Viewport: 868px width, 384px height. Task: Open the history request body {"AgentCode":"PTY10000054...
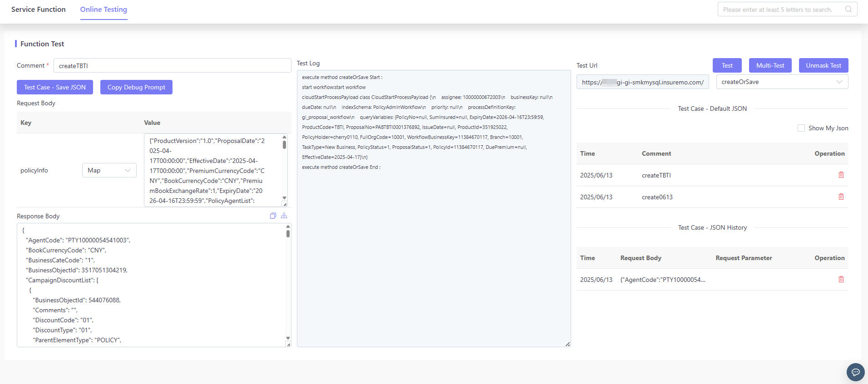663,280
